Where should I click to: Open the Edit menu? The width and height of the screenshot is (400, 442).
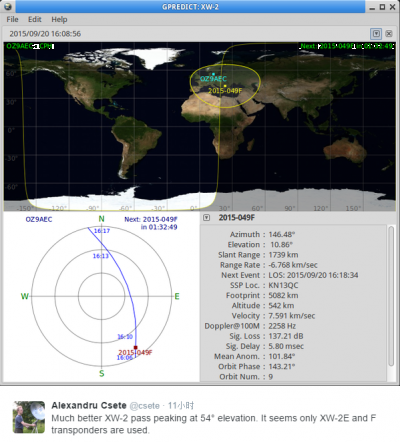point(35,19)
